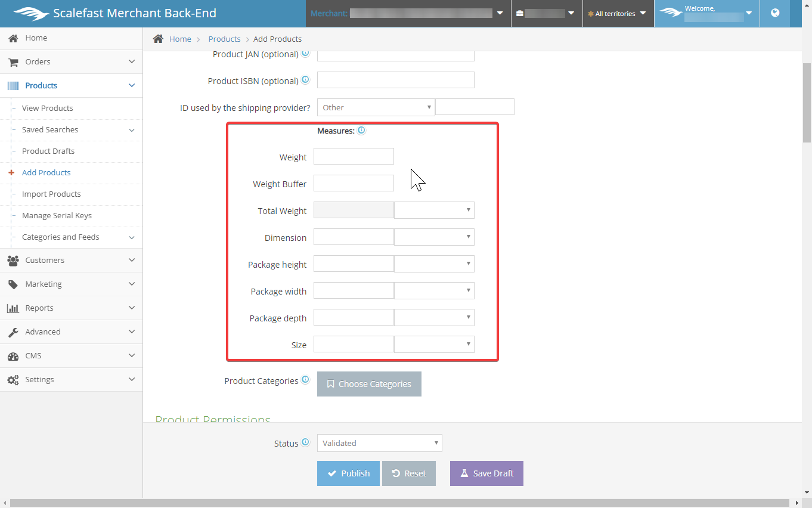Open View Products in the sidebar
The image size is (812, 508).
pos(48,109)
